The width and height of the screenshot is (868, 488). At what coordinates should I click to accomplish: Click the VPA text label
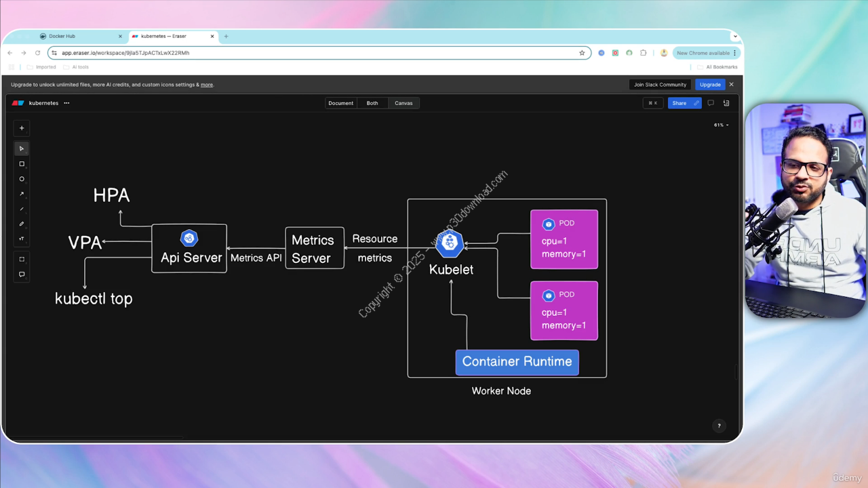pos(85,243)
